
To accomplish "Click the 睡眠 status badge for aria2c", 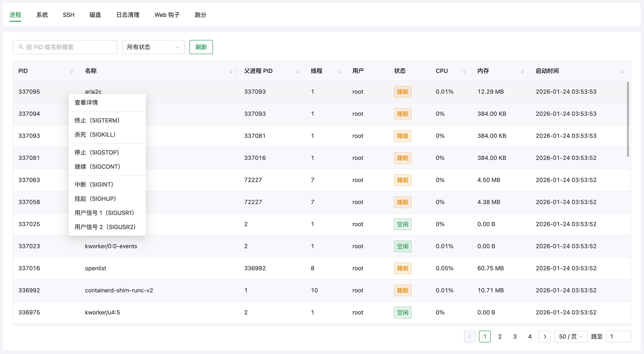I will pos(402,92).
